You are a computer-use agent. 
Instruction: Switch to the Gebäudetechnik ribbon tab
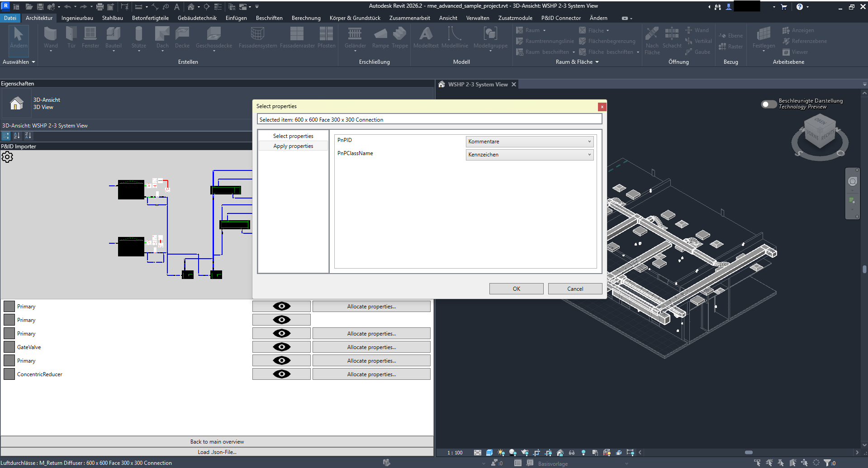pos(197,18)
